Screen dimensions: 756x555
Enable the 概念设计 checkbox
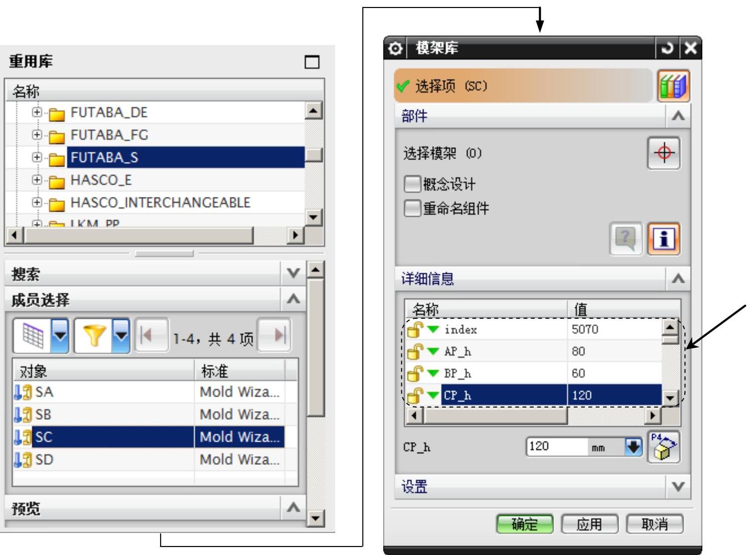412,184
